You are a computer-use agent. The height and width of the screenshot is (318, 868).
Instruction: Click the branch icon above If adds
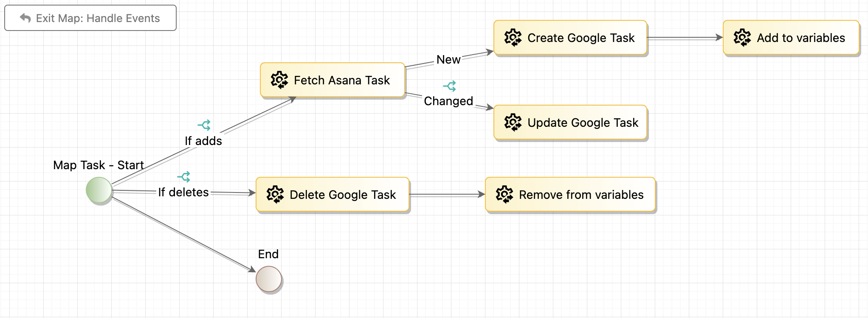click(x=204, y=125)
